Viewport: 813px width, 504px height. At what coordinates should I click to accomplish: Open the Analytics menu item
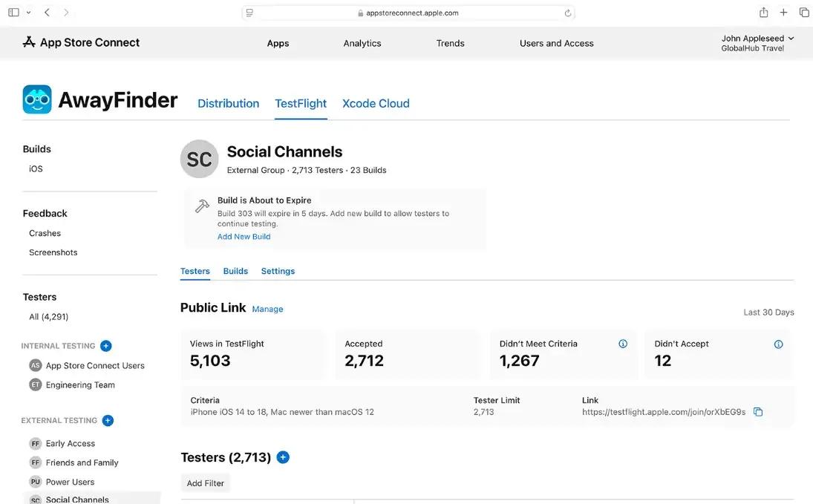pos(362,44)
